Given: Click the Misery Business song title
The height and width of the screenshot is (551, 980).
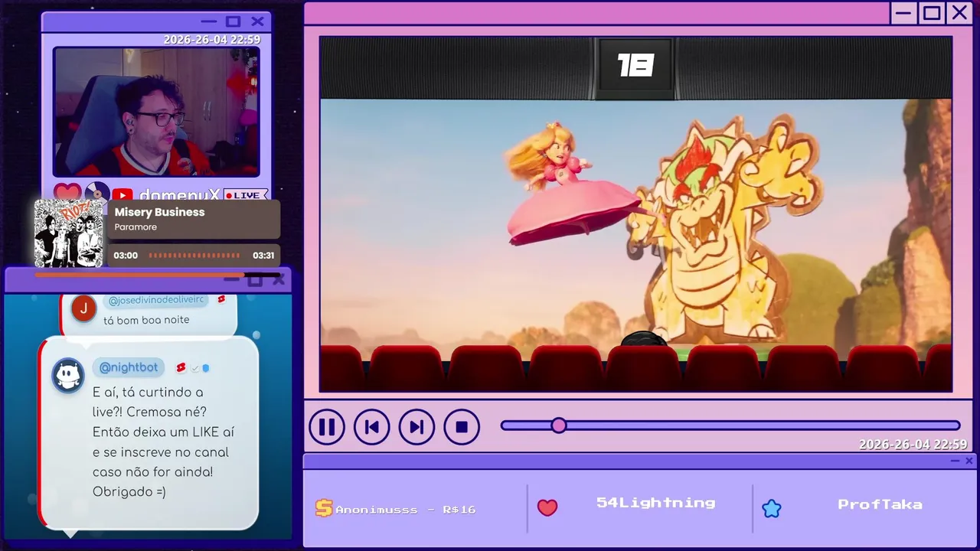Looking at the screenshot, I should pos(159,212).
